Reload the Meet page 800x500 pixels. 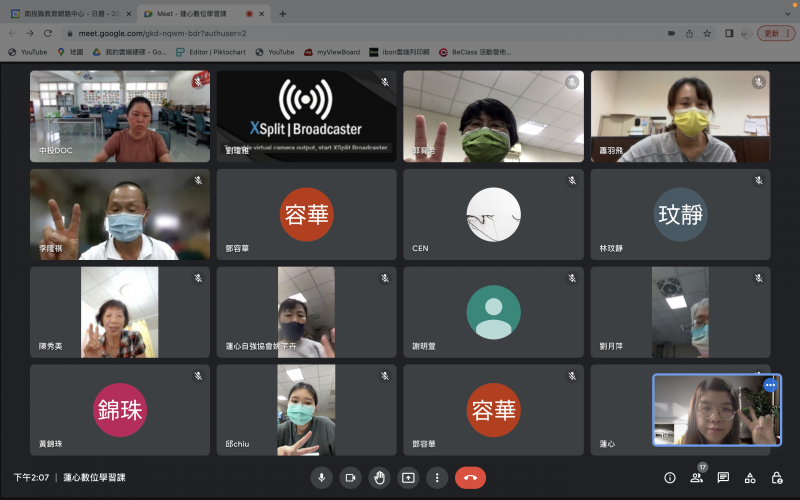48,33
